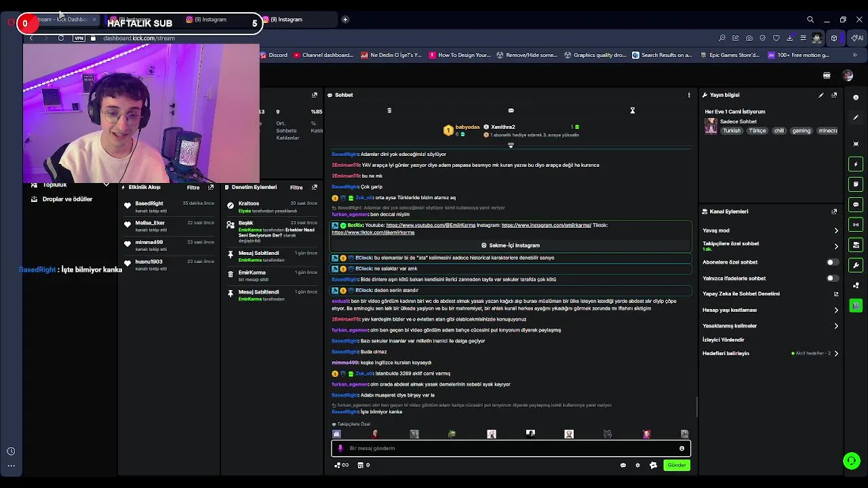Edit stream info with Yayın bilgisi pencil
This screenshot has width=868, height=488.
(x=821, y=95)
